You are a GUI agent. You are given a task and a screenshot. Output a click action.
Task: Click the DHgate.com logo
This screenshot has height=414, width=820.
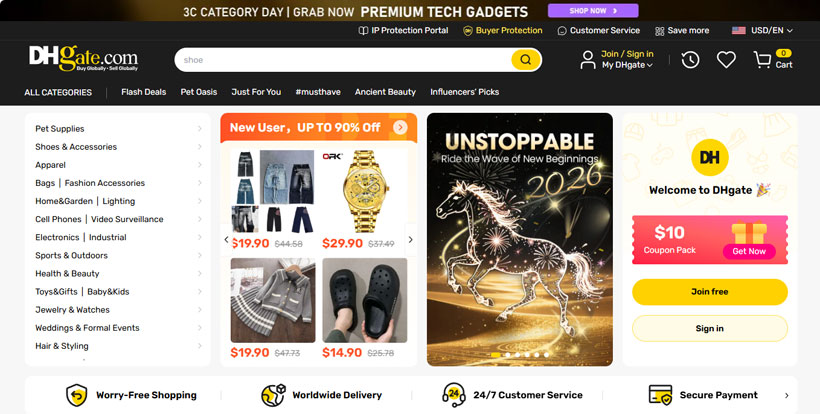coord(84,58)
